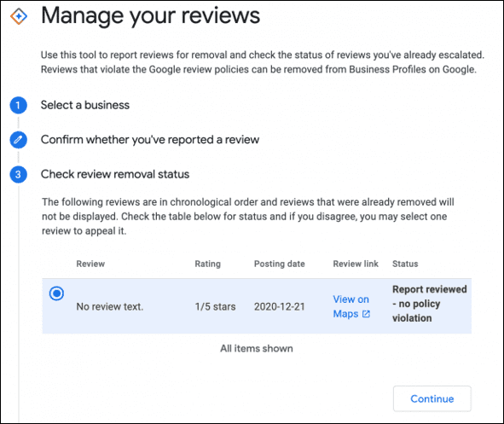Image resolution: width=504 pixels, height=424 pixels.
Task: Click the external link icon next to Maps
Action: click(x=366, y=314)
